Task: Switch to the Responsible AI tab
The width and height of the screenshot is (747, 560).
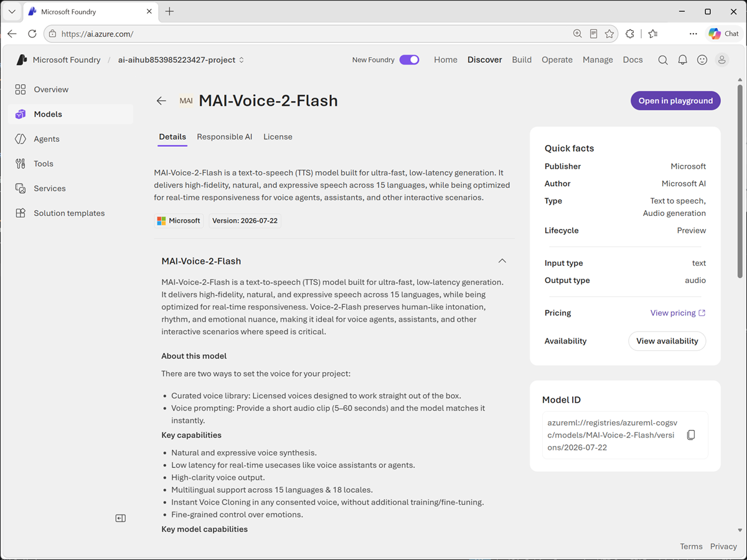Action: (x=225, y=137)
